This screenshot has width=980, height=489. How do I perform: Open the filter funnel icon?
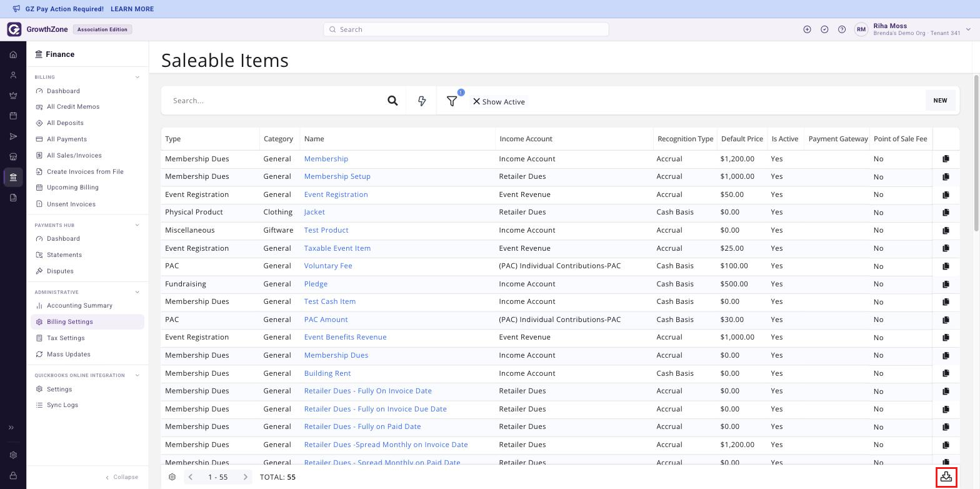pos(452,101)
